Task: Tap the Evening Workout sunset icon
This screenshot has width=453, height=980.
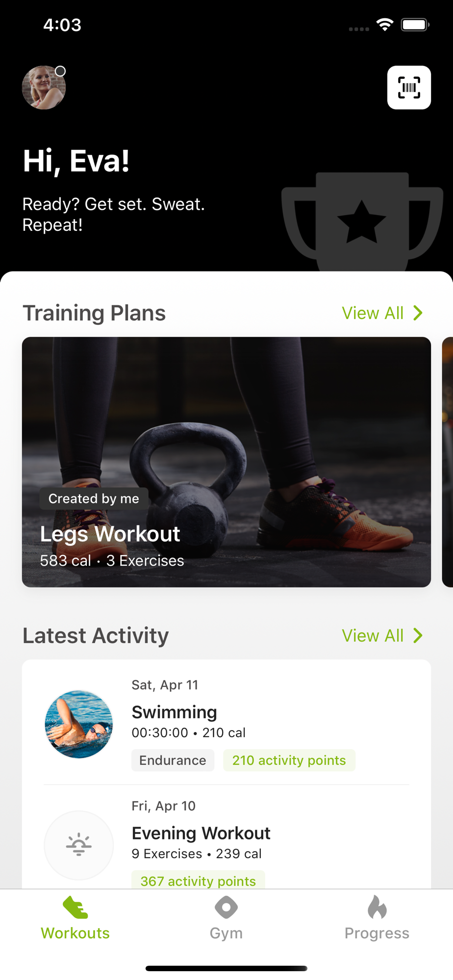Action: pos(79,845)
